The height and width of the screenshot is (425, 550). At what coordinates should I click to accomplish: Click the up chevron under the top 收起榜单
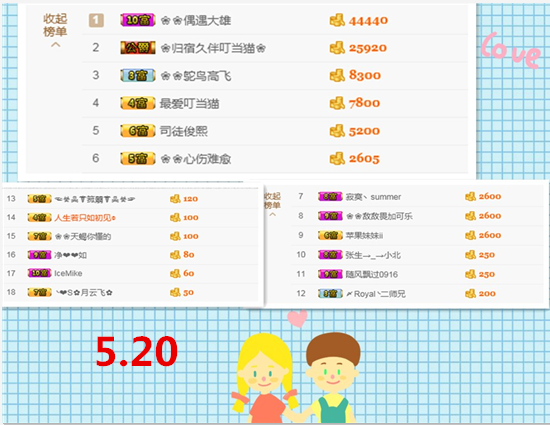coord(55,45)
